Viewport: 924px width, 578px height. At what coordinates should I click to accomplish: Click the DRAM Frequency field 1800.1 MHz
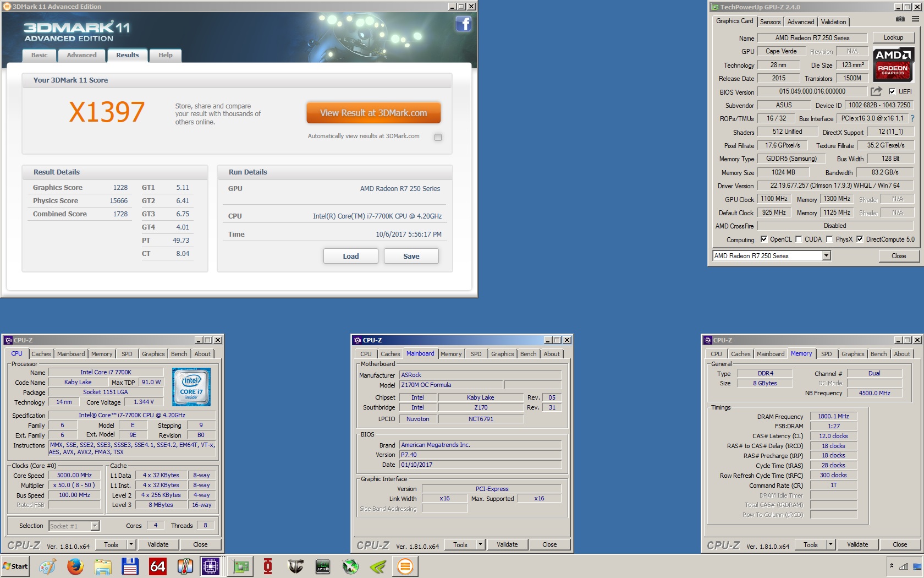tap(833, 416)
